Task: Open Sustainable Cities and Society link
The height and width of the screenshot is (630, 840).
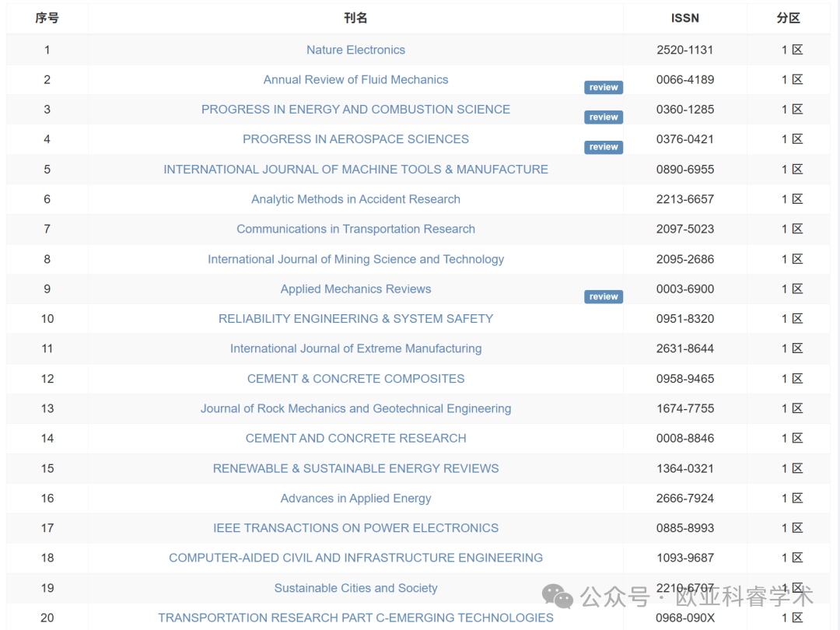Action: click(355, 588)
